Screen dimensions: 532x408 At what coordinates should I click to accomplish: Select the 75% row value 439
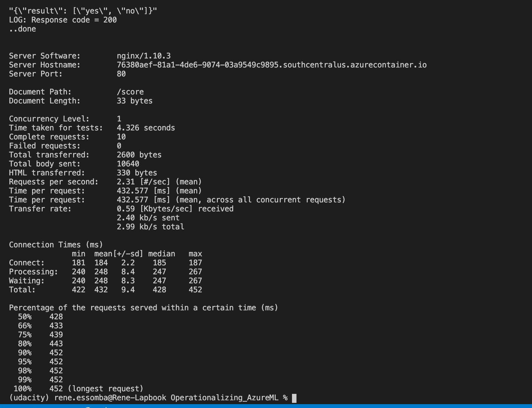coord(56,335)
